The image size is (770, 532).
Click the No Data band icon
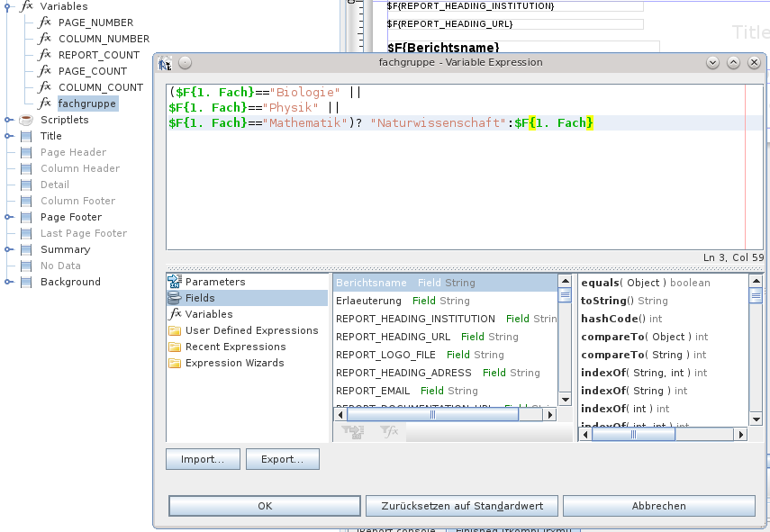(26, 266)
